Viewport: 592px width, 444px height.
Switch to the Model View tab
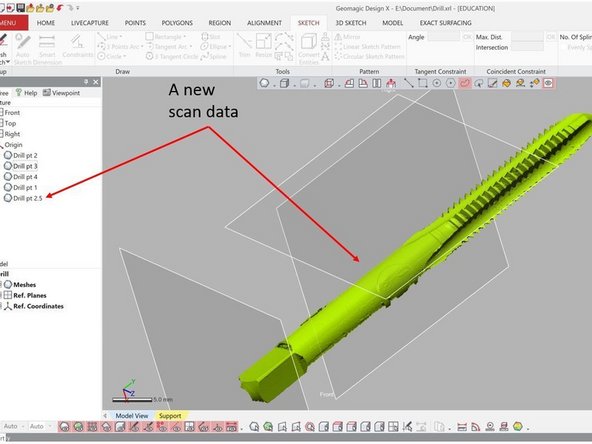132,416
